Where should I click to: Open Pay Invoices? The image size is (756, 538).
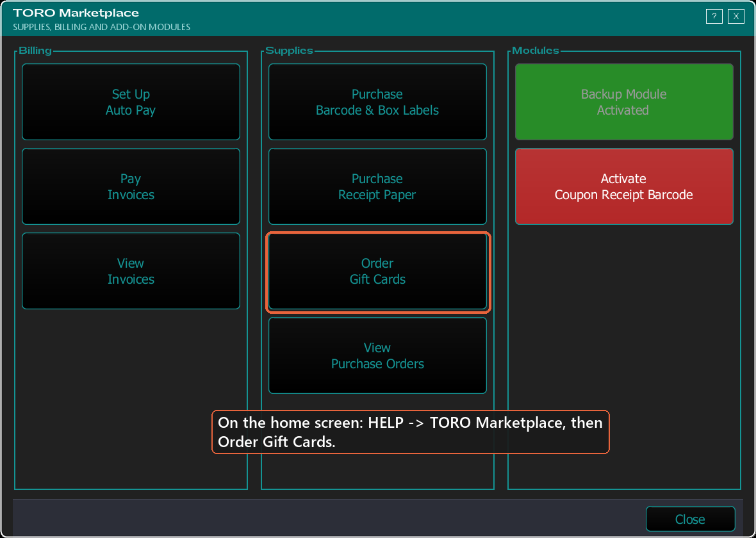coord(131,186)
